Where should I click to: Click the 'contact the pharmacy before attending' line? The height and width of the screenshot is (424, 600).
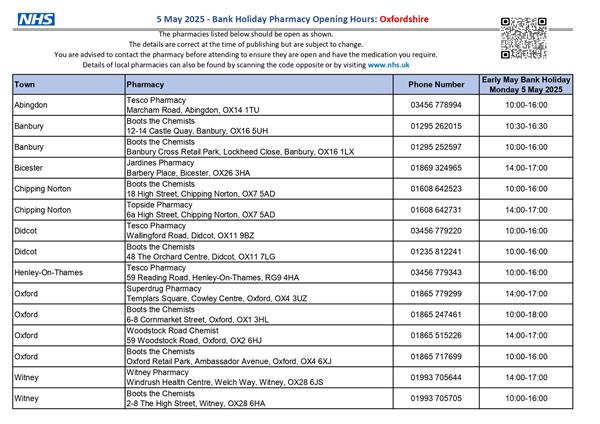[x=246, y=55]
